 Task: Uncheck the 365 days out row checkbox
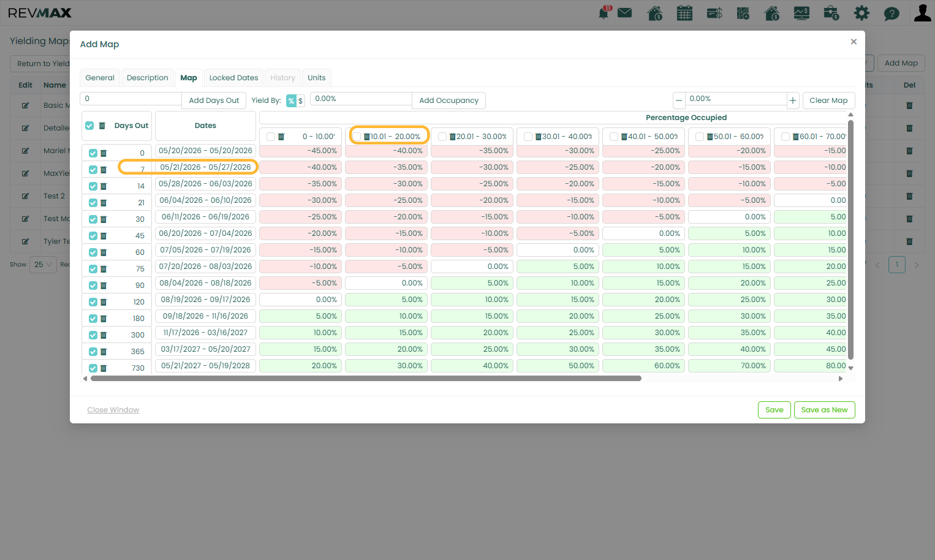pos(93,352)
